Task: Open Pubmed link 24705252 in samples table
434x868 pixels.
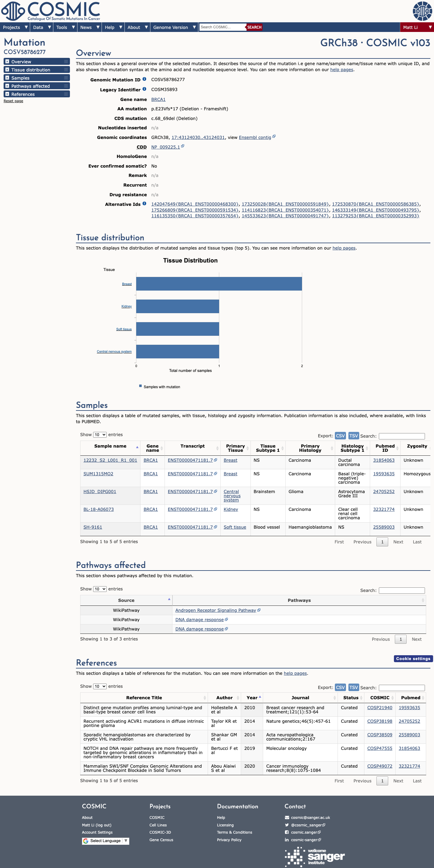Action: coord(384,492)
